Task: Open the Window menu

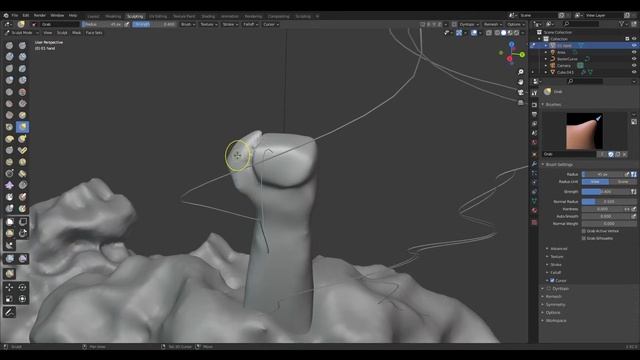Action: [x=57, y=16]
